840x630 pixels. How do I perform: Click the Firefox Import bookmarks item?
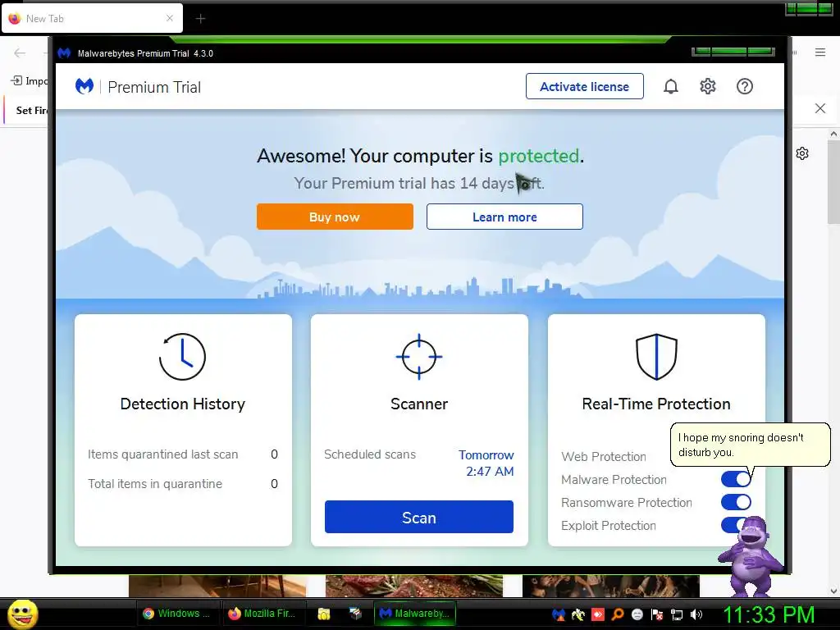coord(30,81)
